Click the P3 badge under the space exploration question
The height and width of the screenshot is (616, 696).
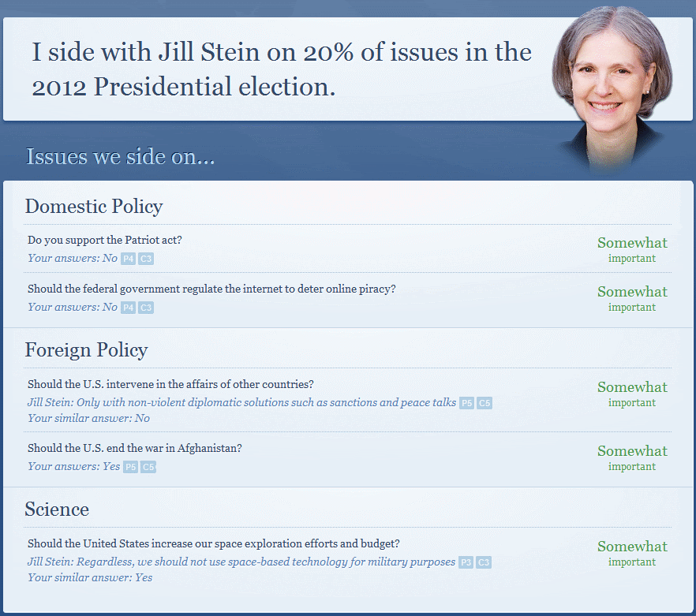click(x=466, y=562)
